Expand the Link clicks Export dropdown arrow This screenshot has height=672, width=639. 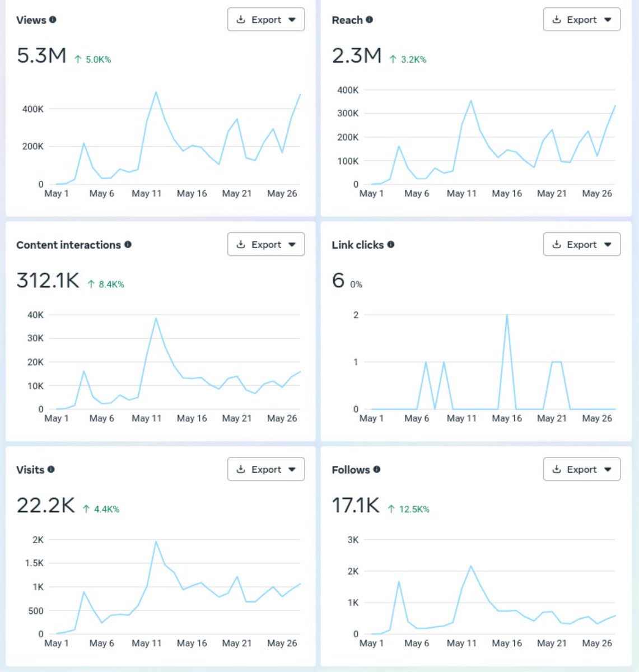tap(608, 245)
